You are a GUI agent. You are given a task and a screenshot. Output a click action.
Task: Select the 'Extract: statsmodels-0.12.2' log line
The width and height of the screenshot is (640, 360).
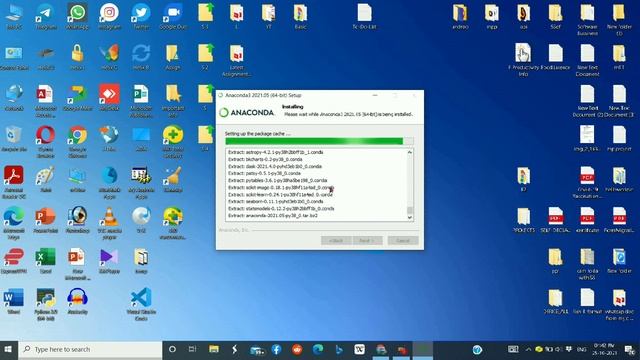tap(281, 209)
